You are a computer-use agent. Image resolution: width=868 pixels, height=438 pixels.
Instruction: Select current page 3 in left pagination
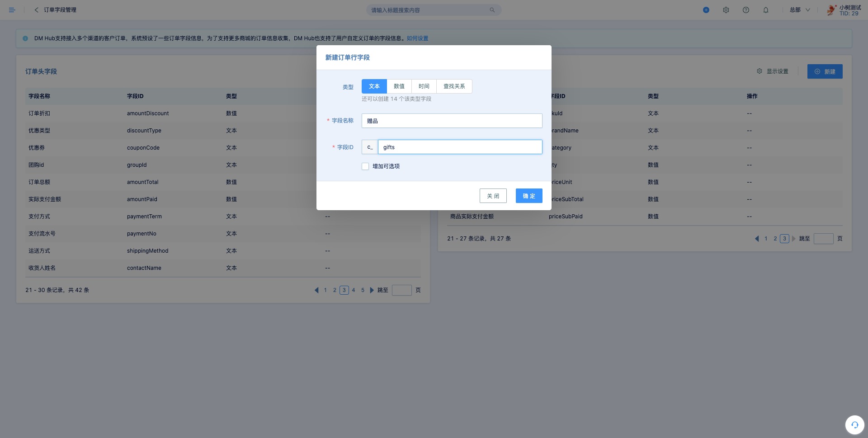[344, 290]
